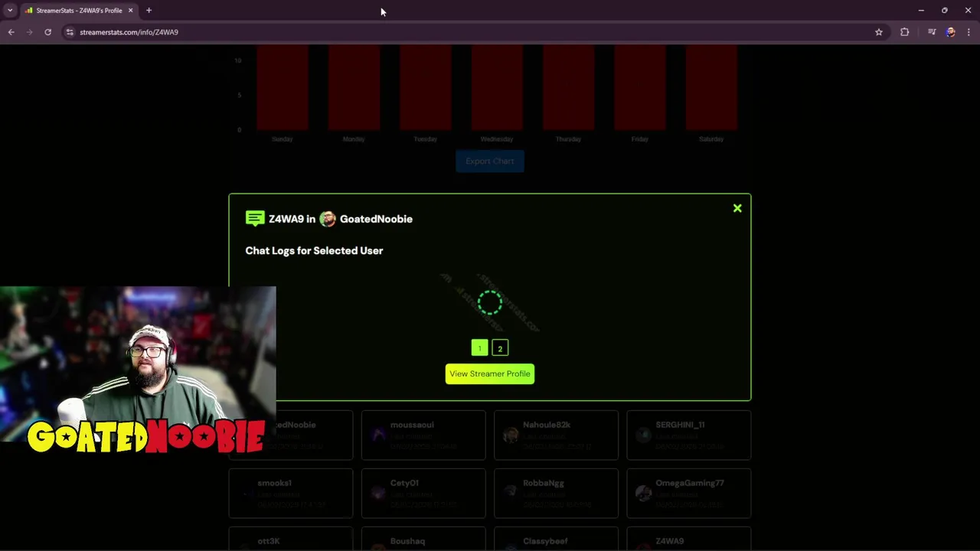Open the moussaoui streamer card
The image size is (980, 551).
pyautogui.click(x=423, y=435)
